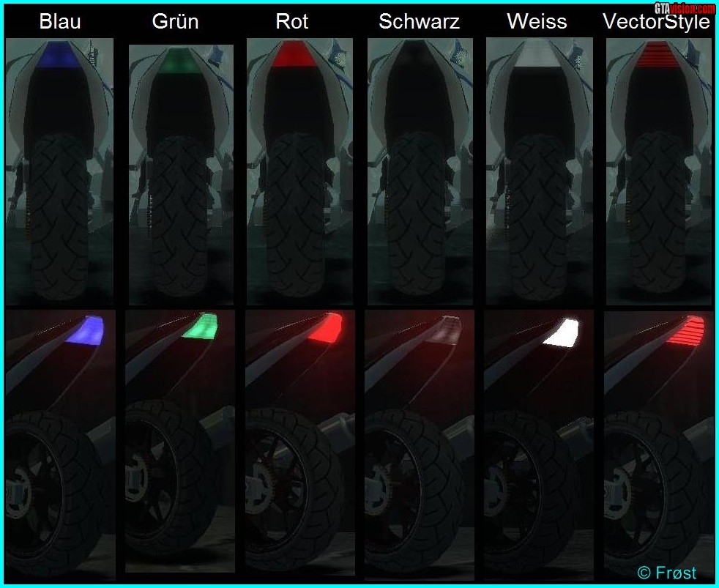Viewport: 719px width, 588px height.
Task: Select the Rot side-view bike thumbnail
Action: pos(300,442)
